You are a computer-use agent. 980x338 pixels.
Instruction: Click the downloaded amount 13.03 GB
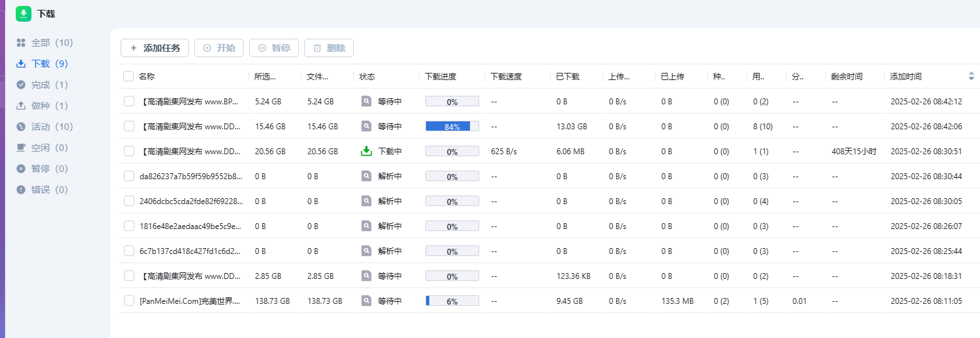click(572, 126)
